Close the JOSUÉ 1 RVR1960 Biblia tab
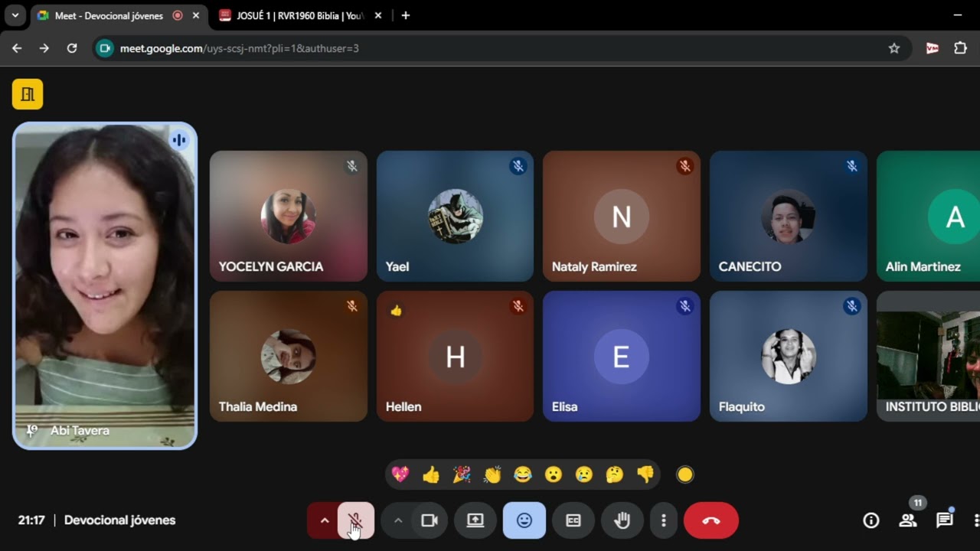 pos(379,15)
